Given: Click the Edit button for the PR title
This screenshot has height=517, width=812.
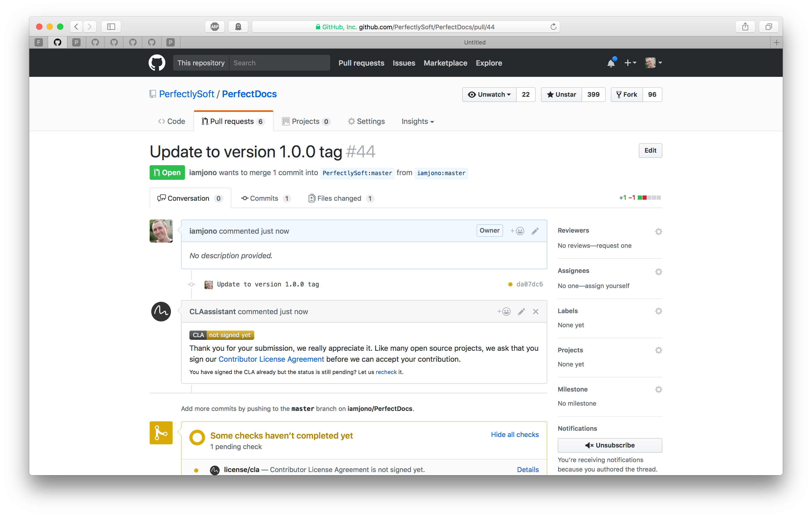Looking at the screenshot, I should coord(650,151).
